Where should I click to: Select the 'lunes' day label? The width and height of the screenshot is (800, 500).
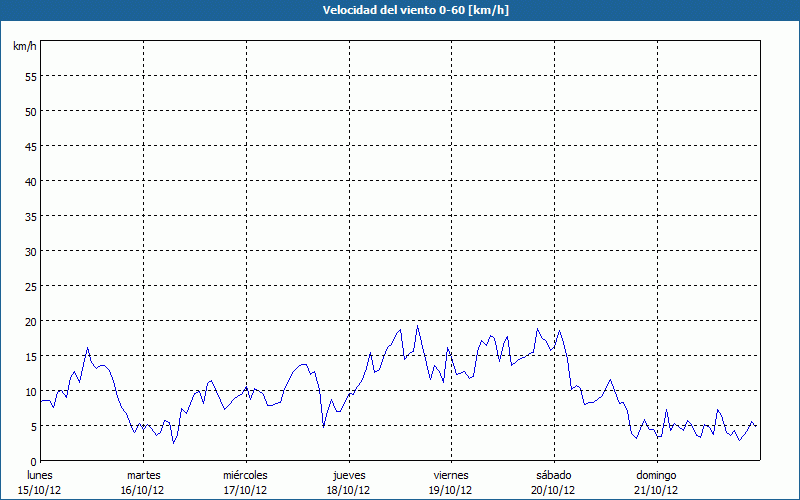pos(40,475)
